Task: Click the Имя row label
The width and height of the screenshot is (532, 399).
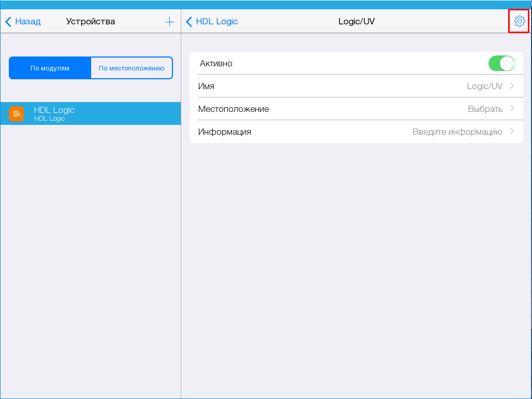Action: (206, 86)
